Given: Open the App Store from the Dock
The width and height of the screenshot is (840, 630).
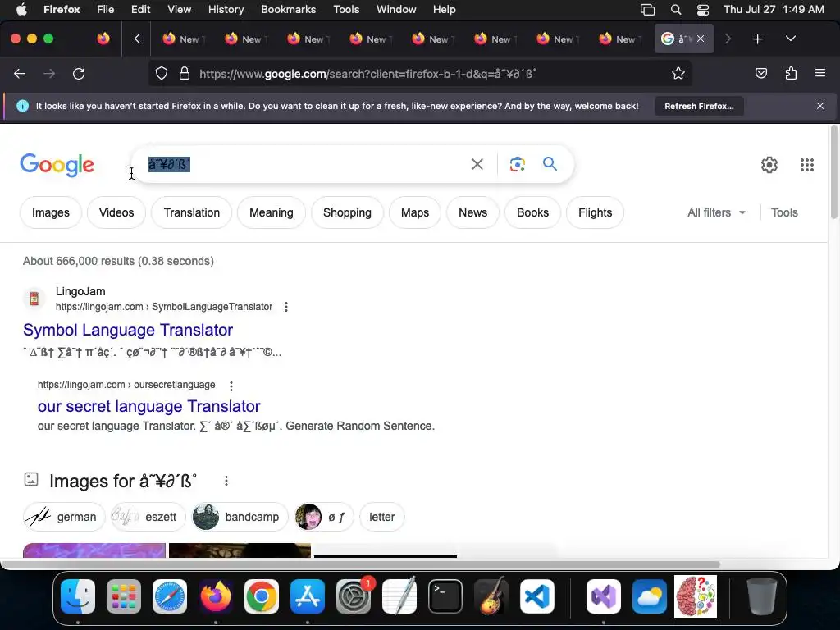Looking at the screenshot, I should click(308, 596).
